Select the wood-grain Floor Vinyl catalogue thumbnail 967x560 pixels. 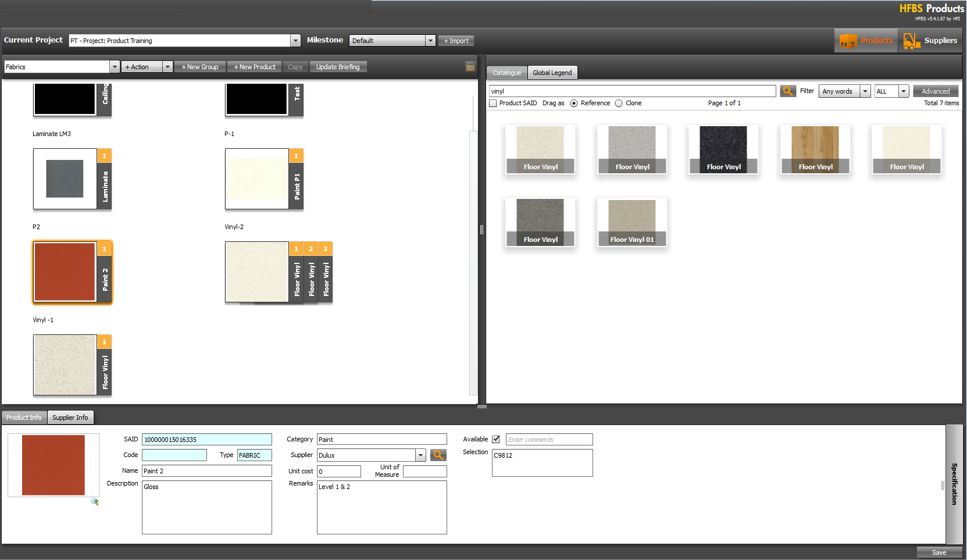tap(815, 149)
